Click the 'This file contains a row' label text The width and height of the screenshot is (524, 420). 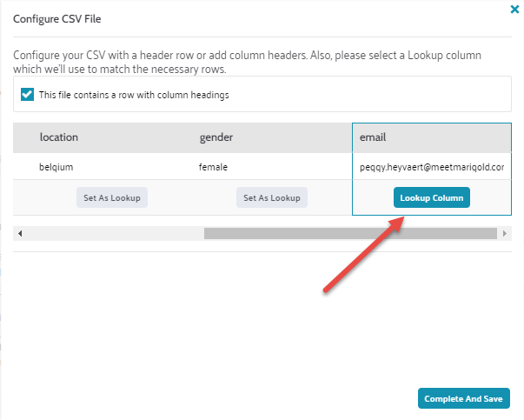(134, 95)
